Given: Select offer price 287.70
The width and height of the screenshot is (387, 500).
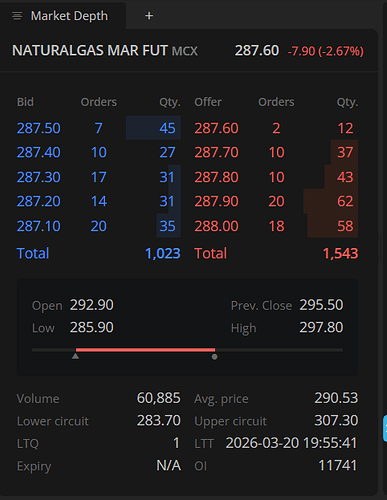Looking at the screenshot, I should (x=216, y=153).
